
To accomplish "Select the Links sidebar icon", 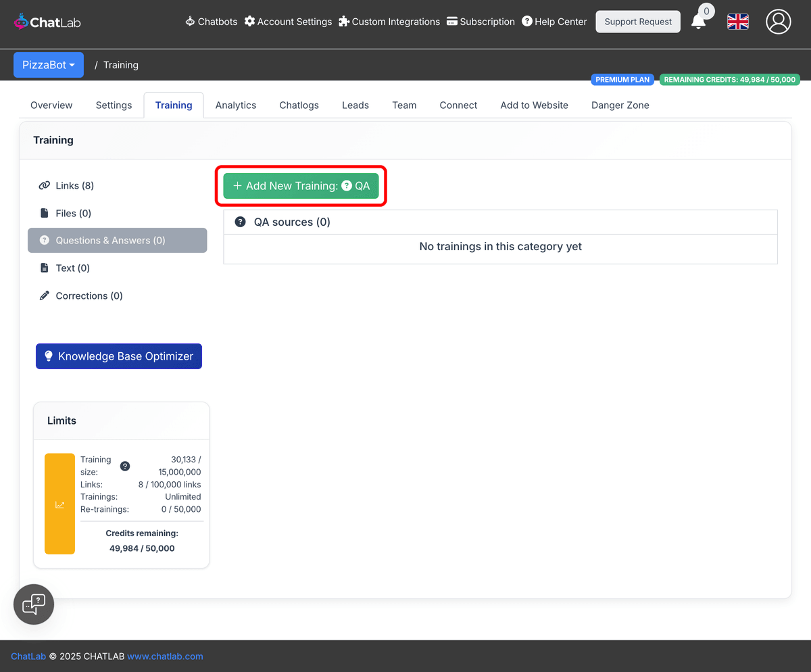I will [x=45, y=185].
